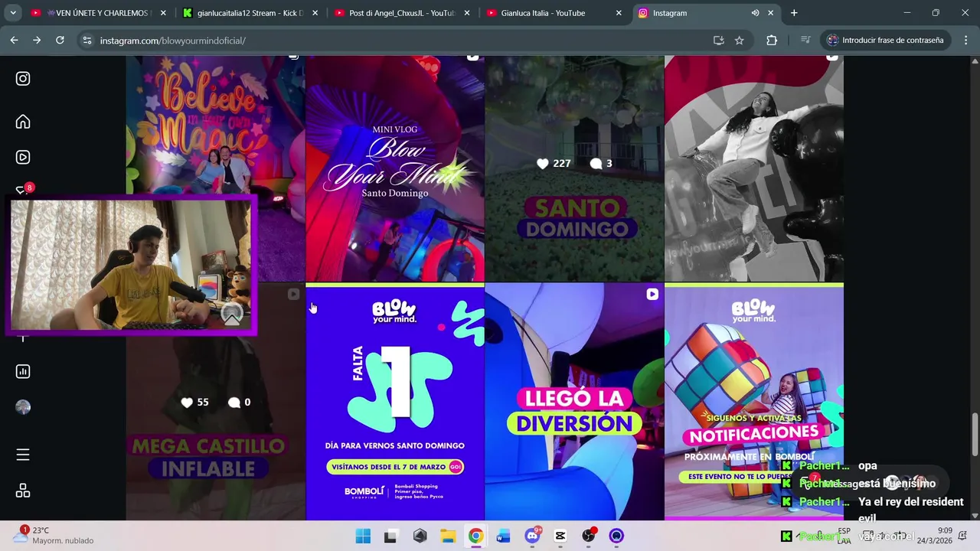980x551 pixels.
Task: View site information icon in address bar
Action: 87,41
